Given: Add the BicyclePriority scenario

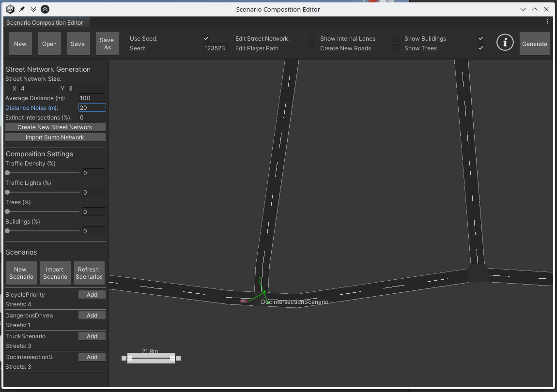Looking at the screenshot, I should click(92, 295).
